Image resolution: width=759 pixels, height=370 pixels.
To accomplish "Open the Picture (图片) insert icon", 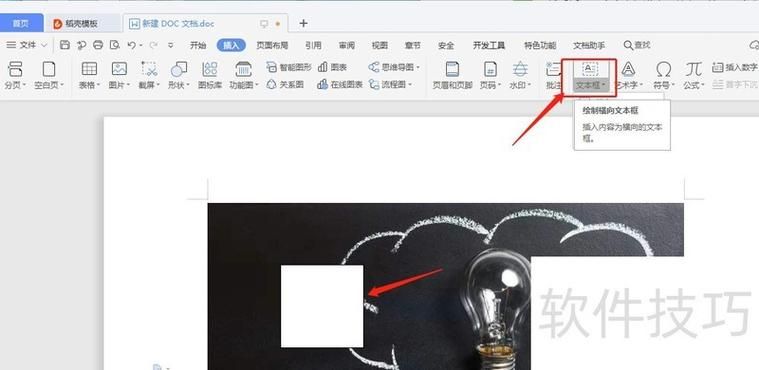I will point(119,69).
